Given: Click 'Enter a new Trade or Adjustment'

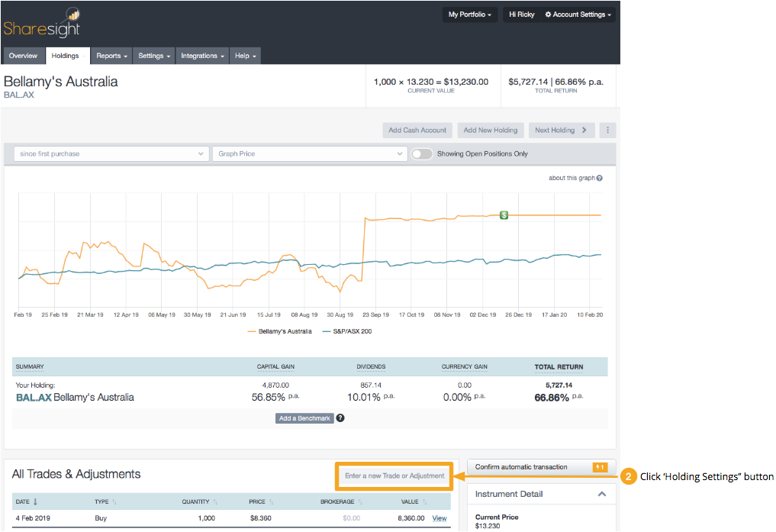Looking at the screenshot, I should pos(394,476).
